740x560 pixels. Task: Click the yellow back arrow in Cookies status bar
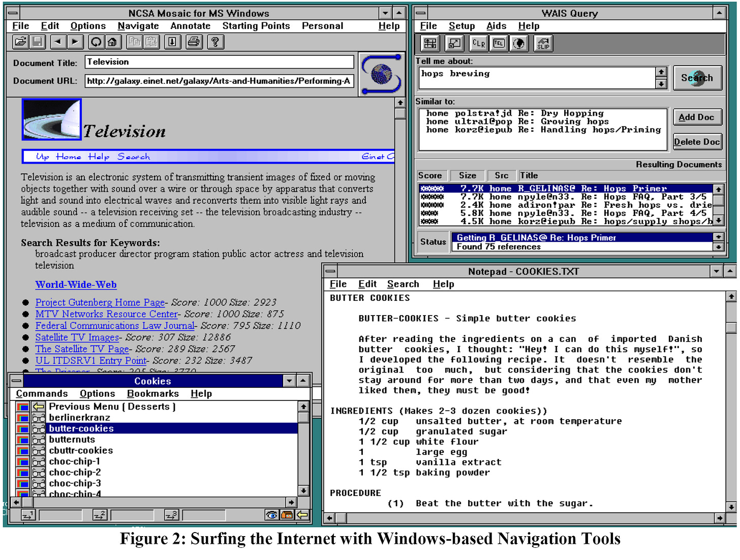[x=302, y=515]
